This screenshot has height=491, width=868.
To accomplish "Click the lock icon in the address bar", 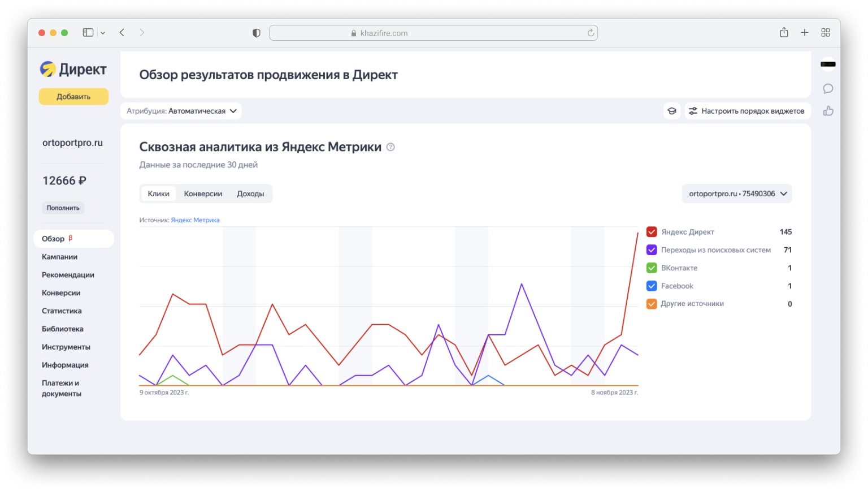I will (x=354, y=33).
